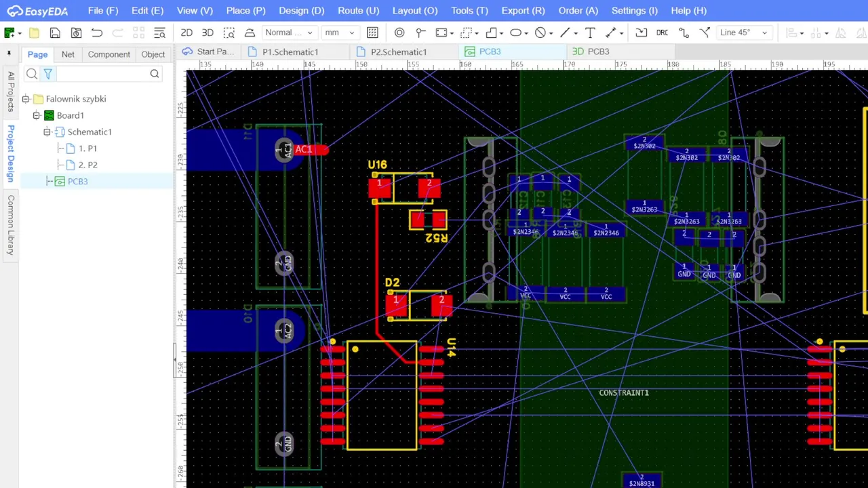Viewport: 868px width, 488px height.
Task: Click the single track routing icon
Action: (x=683, y=33)
